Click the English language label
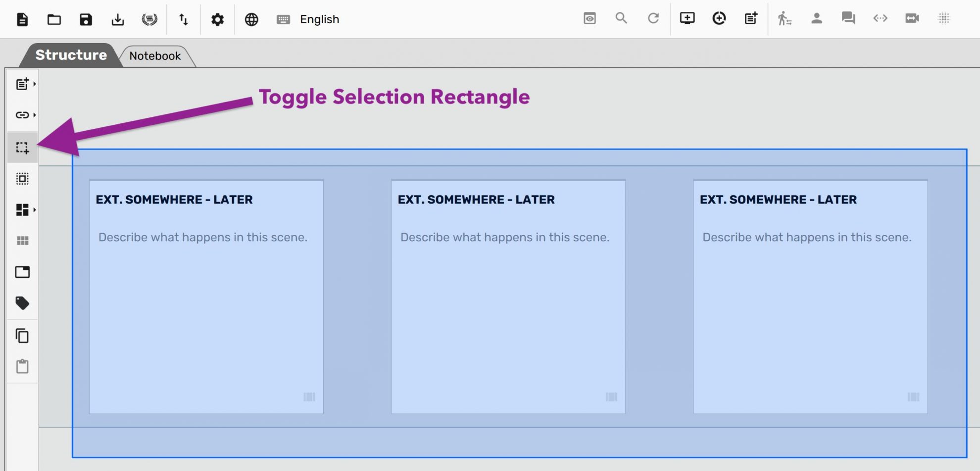The height and width of the screenshot is (471, 980). (318, 19)
